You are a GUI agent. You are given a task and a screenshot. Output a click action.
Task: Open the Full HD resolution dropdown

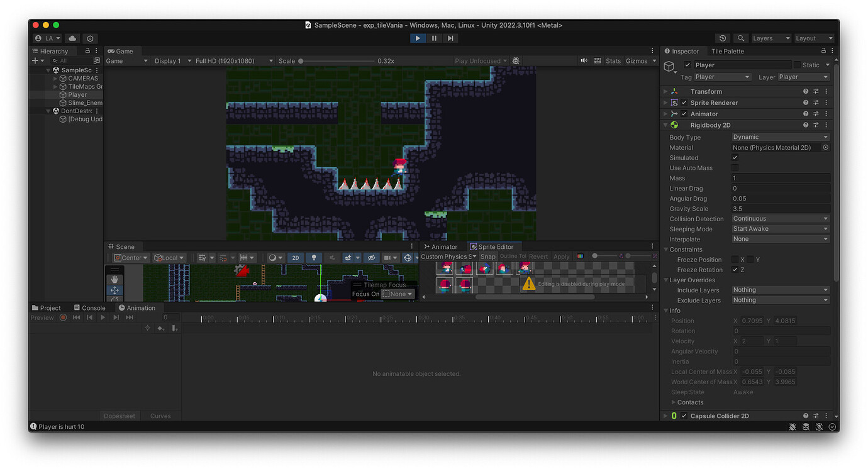pos(235,61)
